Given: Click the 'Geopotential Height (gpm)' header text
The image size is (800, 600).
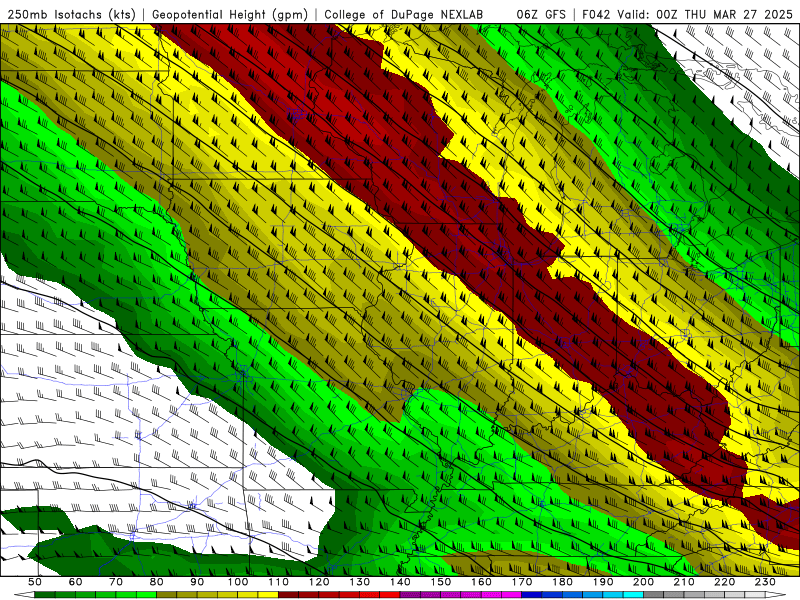Looking at the screenshot, I should click(x=230, y=14).
